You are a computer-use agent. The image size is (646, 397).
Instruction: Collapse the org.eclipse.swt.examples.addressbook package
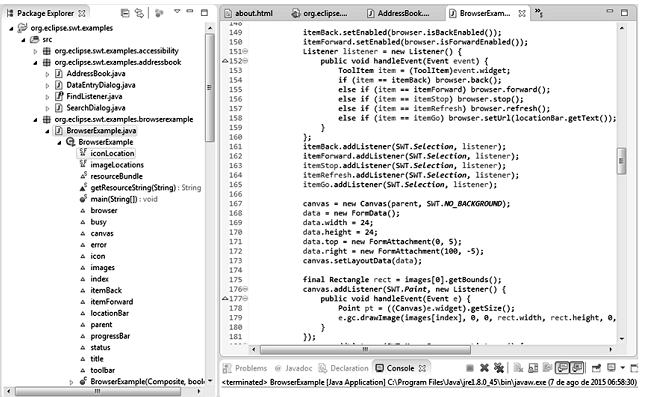pyautogui.click(x=35, y=63)
